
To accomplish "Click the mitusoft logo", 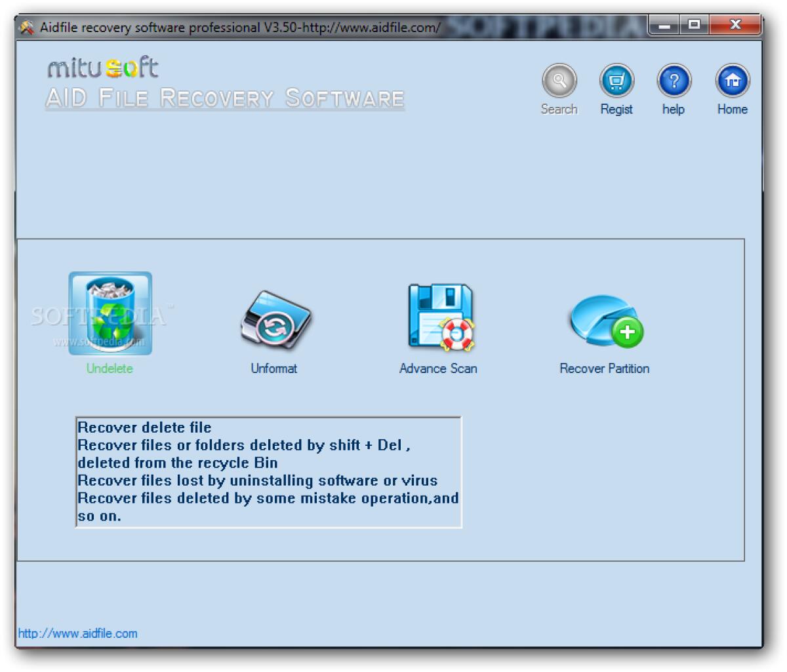I will (x=103, y=67).
